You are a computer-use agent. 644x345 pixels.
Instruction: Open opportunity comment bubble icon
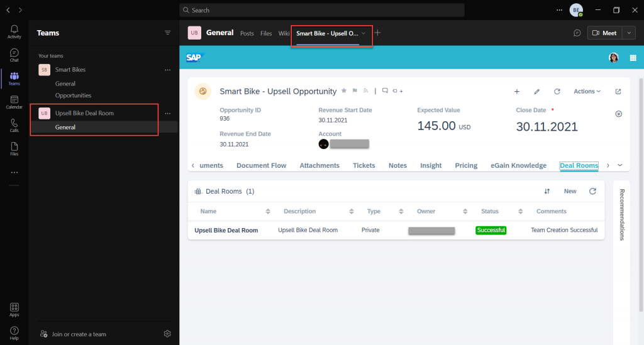point(385,90)
